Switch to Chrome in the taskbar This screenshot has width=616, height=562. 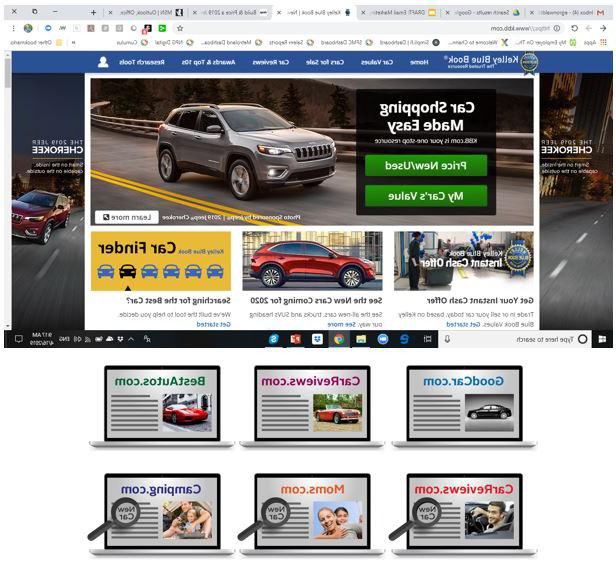339,339
